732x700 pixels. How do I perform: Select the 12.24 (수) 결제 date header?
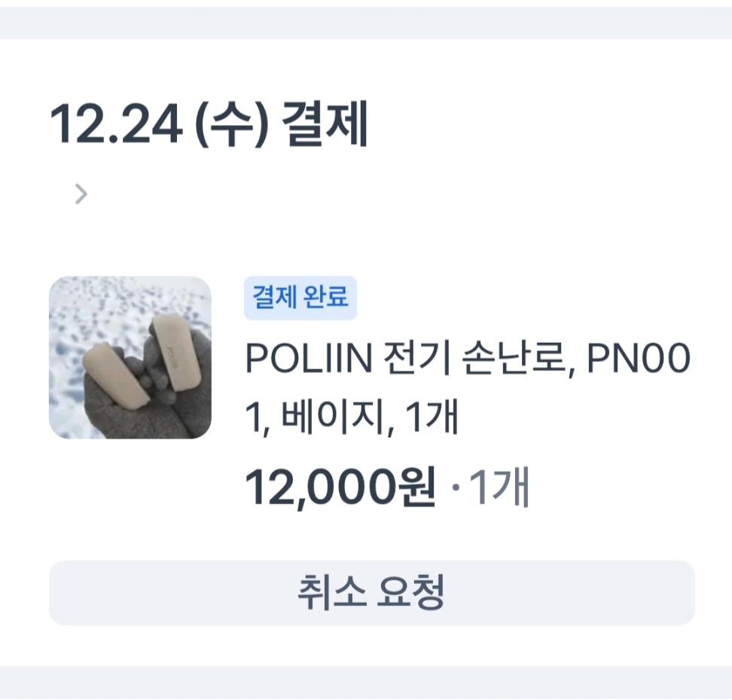click(x=209, y=125)
